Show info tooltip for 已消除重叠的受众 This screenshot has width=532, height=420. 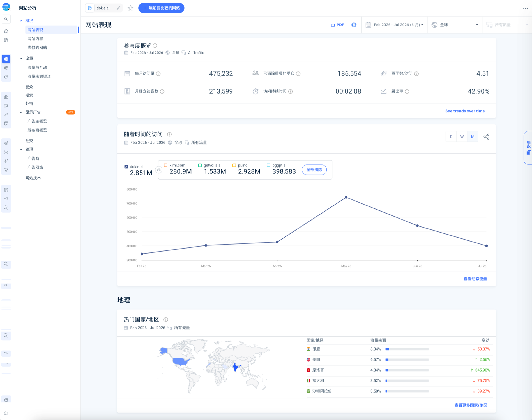click(298, 74)
